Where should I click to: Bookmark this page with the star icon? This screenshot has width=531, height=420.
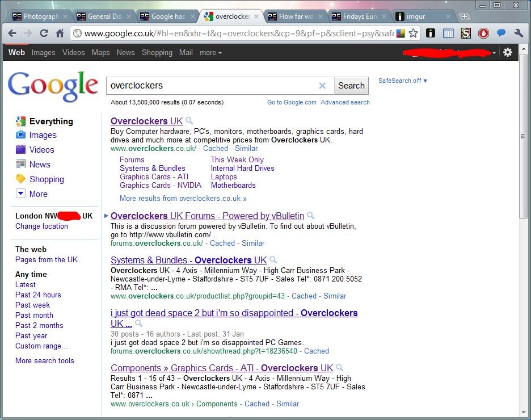point(413,33)
